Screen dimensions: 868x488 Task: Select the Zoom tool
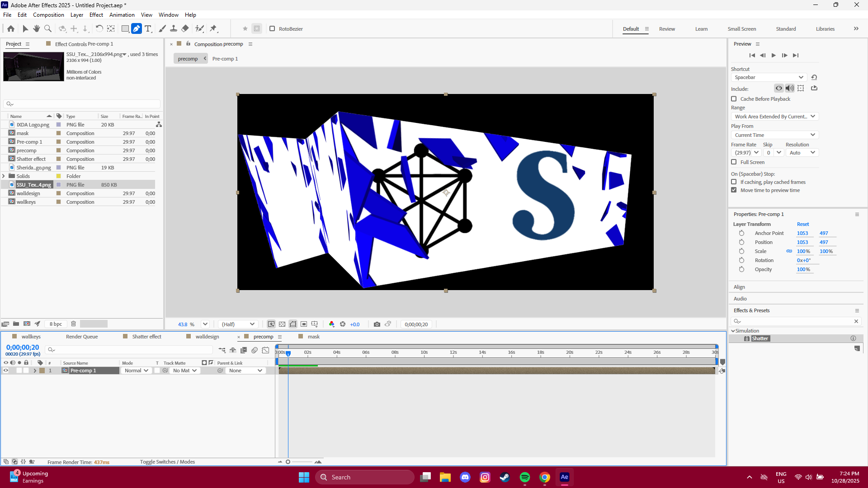[x=47, y=28]
